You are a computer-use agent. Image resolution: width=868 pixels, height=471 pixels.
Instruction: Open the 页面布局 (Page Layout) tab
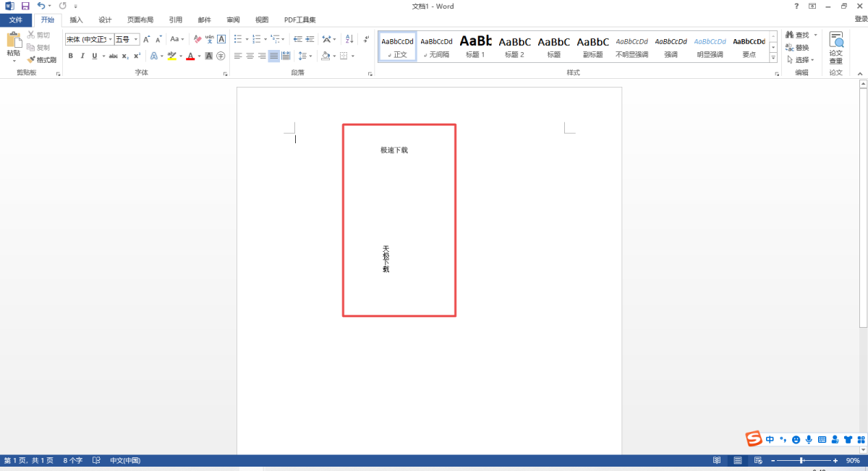pos(140,20)
